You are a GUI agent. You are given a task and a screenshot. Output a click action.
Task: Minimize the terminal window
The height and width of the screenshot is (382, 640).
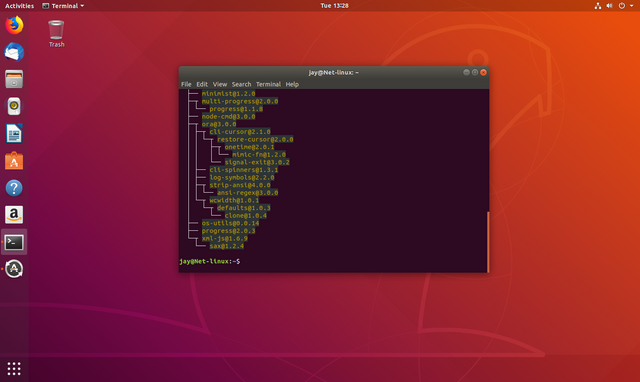[x=466, y=72]
